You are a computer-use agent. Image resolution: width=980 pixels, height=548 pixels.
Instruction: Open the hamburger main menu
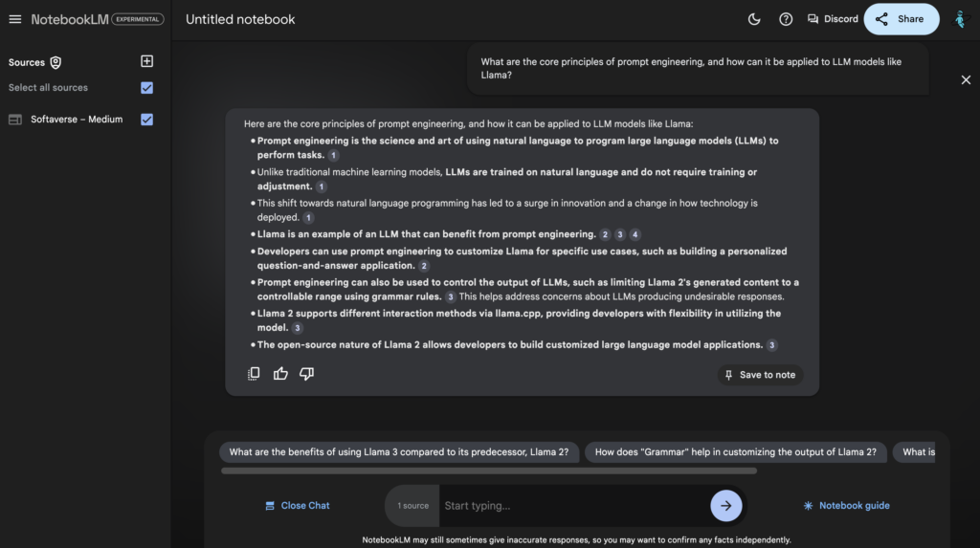click(x=15, y=19)
